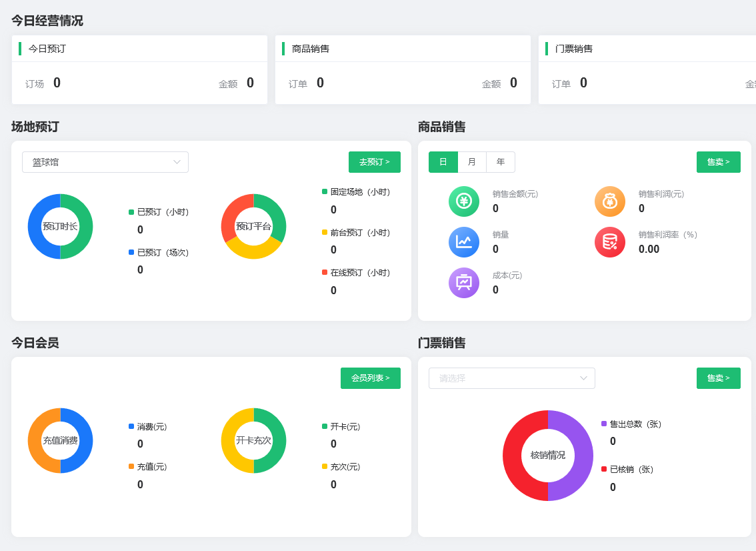
Task: Click the 去预订 button
Action: [373, 161]
